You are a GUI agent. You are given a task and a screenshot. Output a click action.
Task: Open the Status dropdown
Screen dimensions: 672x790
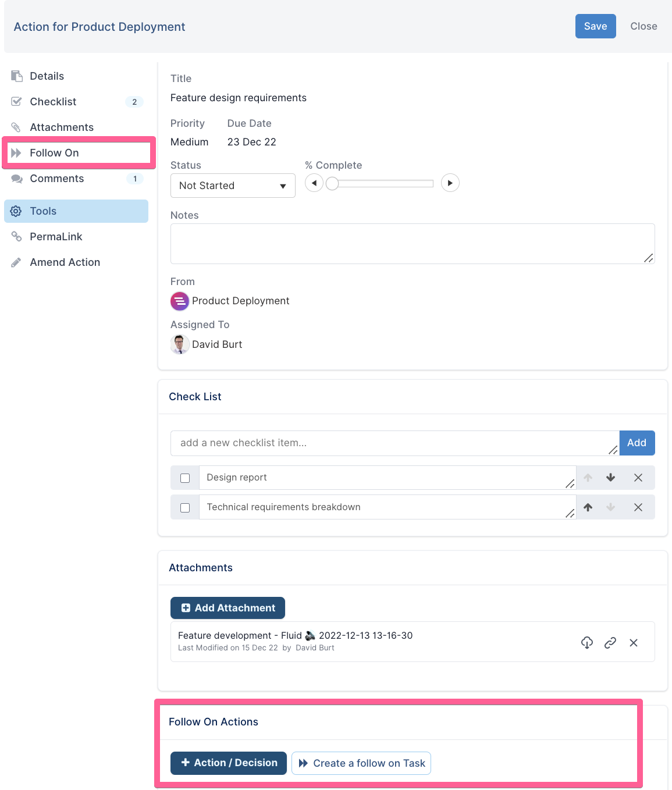click(233, 186)
